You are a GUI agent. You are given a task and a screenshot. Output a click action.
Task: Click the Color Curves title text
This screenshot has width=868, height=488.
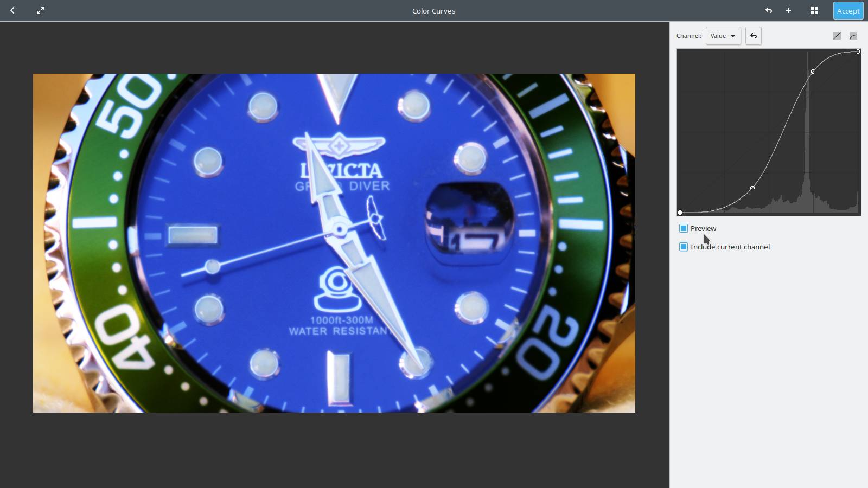click(x=433, y=11)
